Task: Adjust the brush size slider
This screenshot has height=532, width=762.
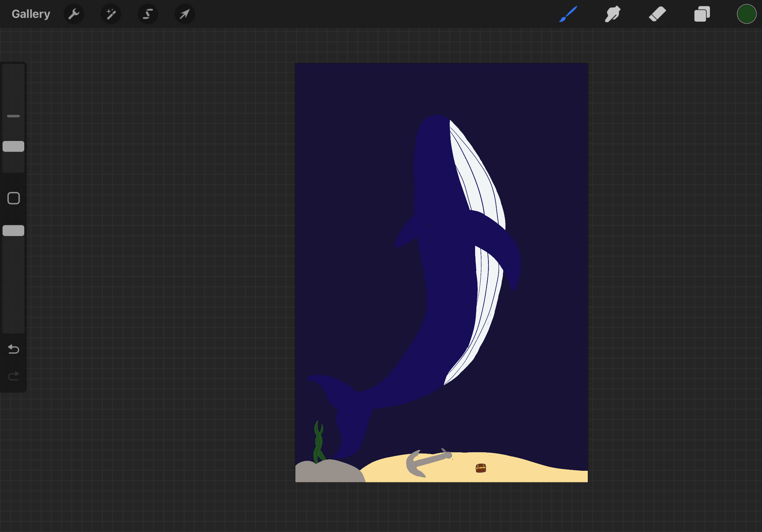Action: click(x=13, y=146)
